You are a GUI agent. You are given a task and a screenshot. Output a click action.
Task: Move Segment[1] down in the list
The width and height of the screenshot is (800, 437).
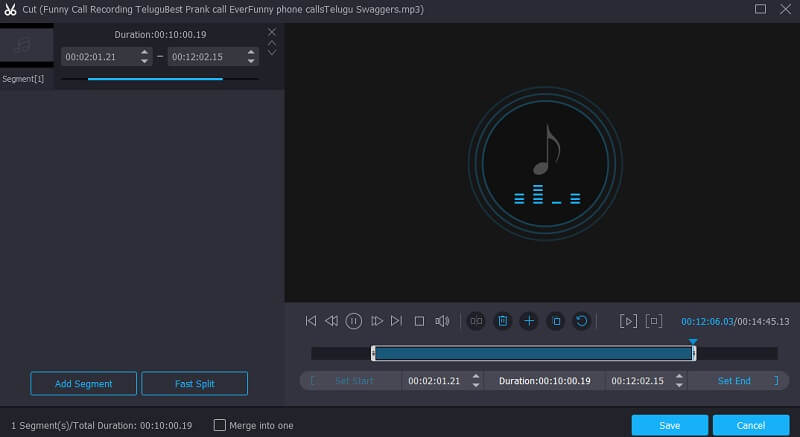coord(271,53)
